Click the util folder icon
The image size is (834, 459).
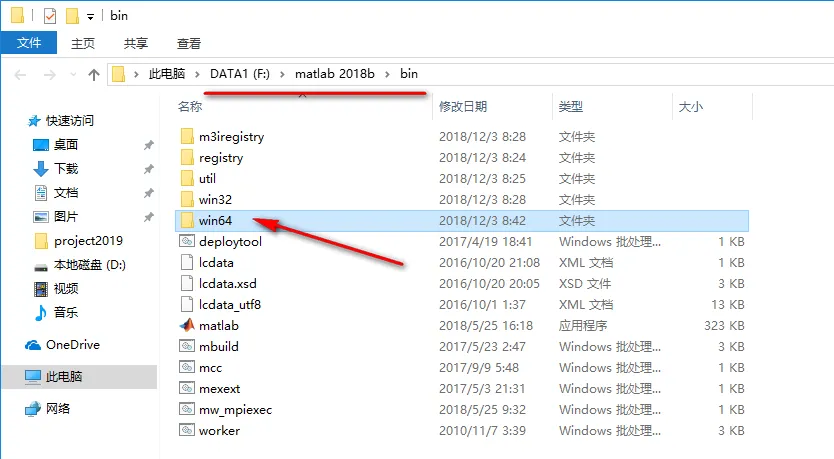tap(187, 179)
